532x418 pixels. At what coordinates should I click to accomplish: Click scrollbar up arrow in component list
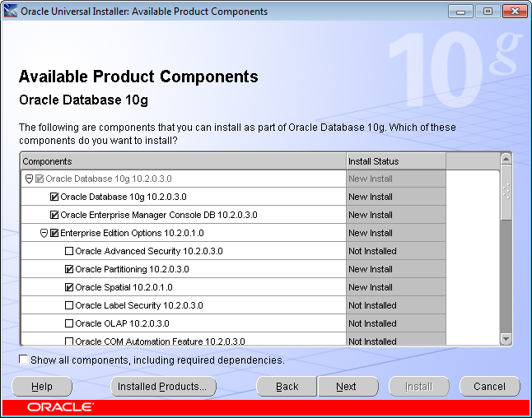tap(506, 159)
